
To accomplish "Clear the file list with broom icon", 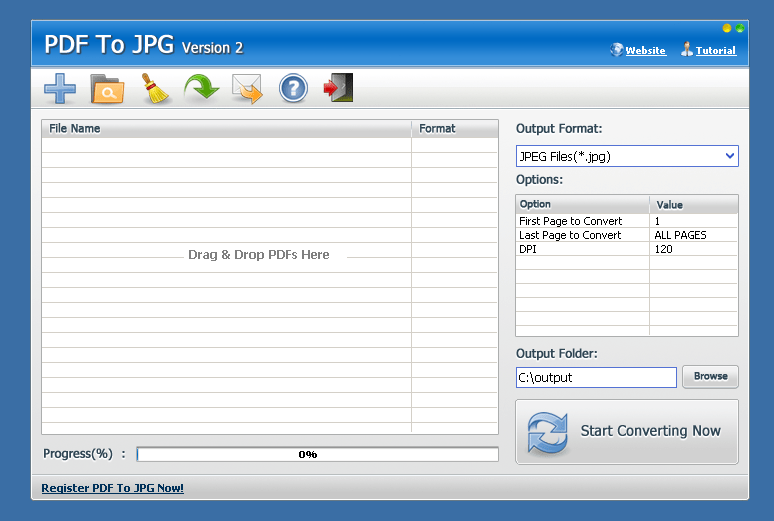I will tap(155, 89).
